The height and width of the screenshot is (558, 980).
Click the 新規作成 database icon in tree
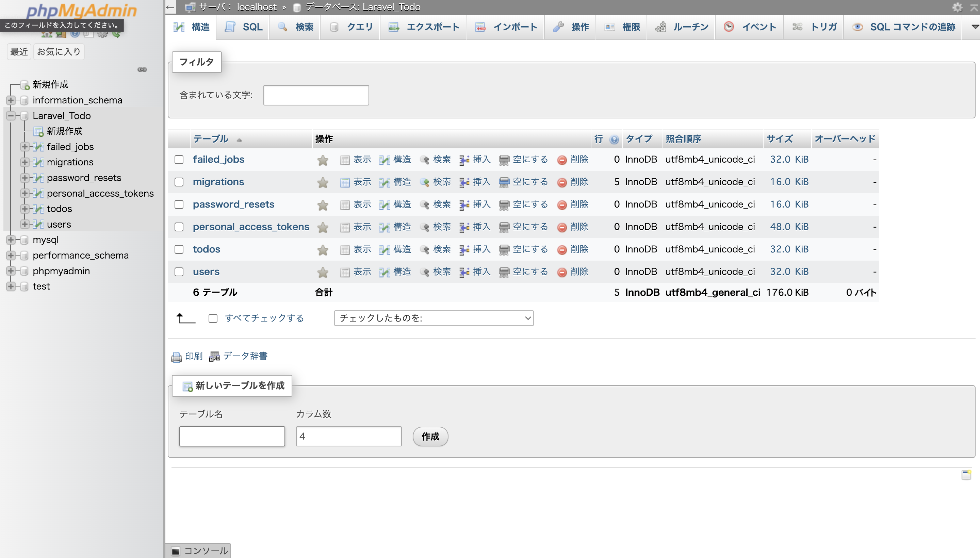pos(25,85)
